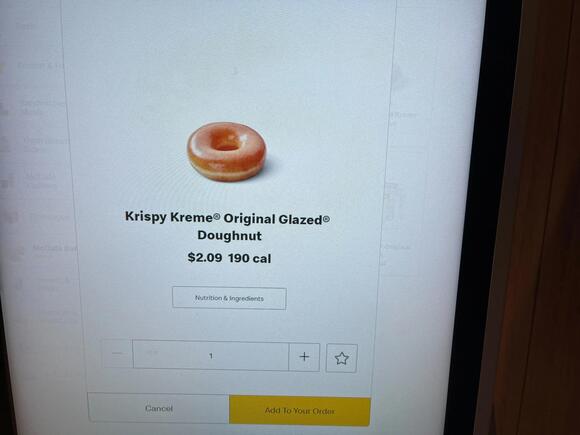Increase doughnut quantity with the plus button

pos(304,357)
